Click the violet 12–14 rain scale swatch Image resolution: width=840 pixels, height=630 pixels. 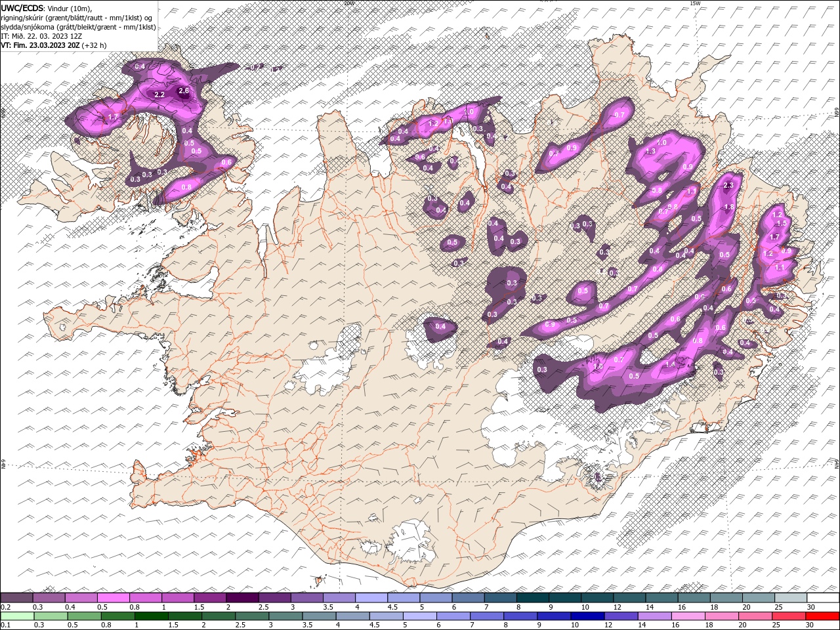[x=621, y=616]
